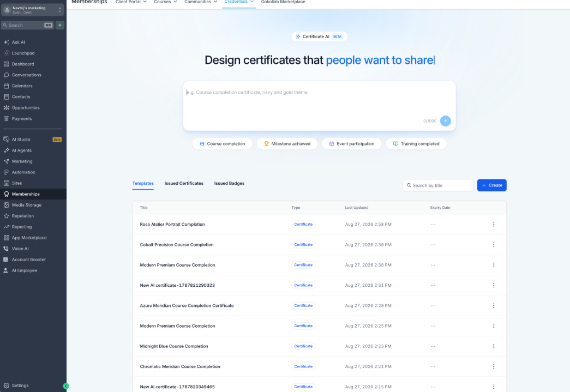Switch to the Issued Certificates tab

coord(184,184)
